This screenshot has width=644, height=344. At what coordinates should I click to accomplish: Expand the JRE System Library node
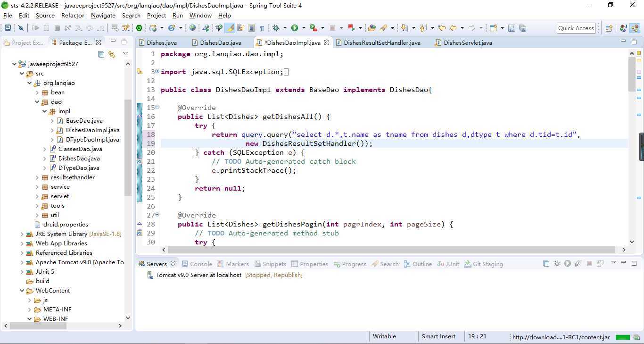[22, 234]
